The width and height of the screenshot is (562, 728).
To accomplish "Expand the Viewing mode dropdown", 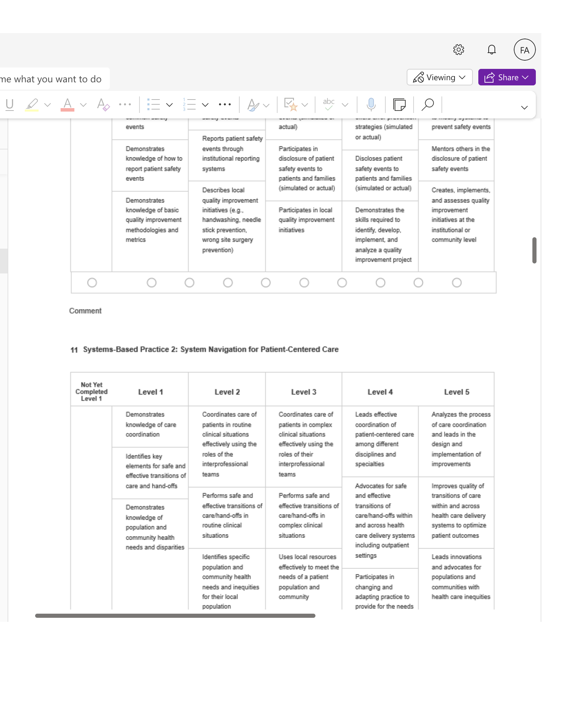I will pyautogui.click(x=439, y=77).
